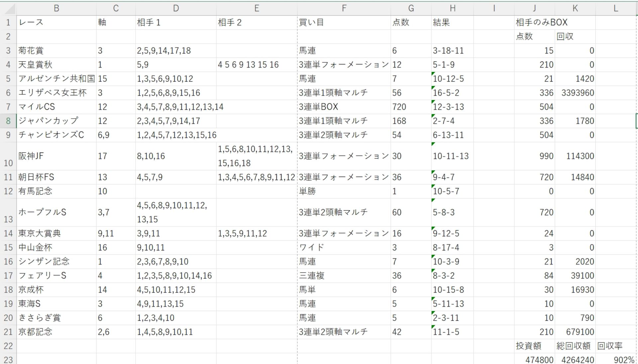This screenshot has width=638, height=364.
Task: Click column B header
Action: coord(56,8)
